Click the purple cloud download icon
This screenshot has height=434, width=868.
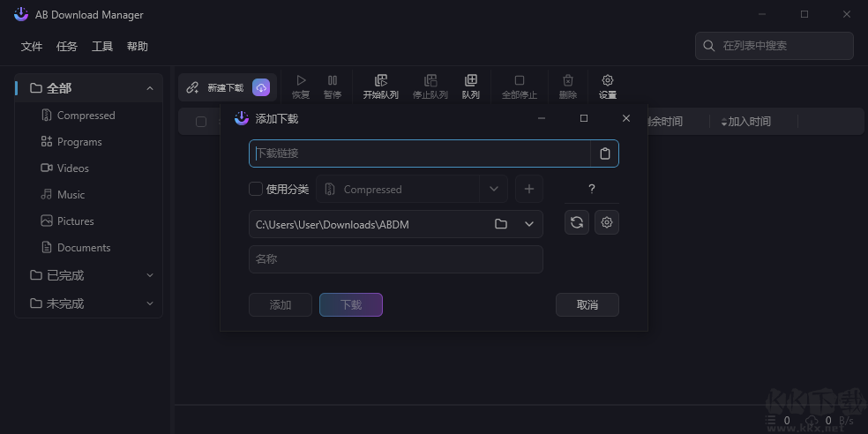coord(261,87)
